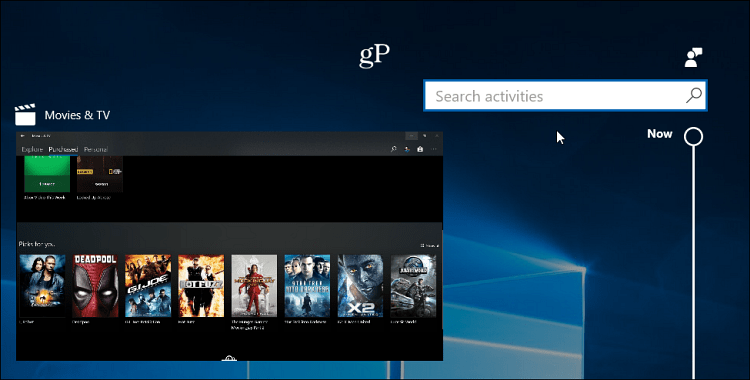Click the magnifier icon in Search activities
Screen dimensions: 750x380
pyautogui.click(x=694, y=95)
